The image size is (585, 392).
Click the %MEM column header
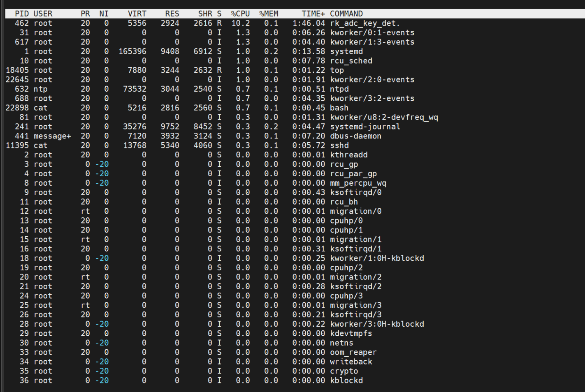(x=269, y=14)
